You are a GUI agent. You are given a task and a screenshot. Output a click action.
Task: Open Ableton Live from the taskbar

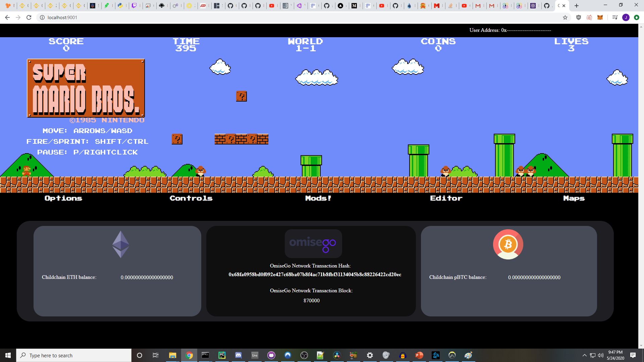(255, 355)
